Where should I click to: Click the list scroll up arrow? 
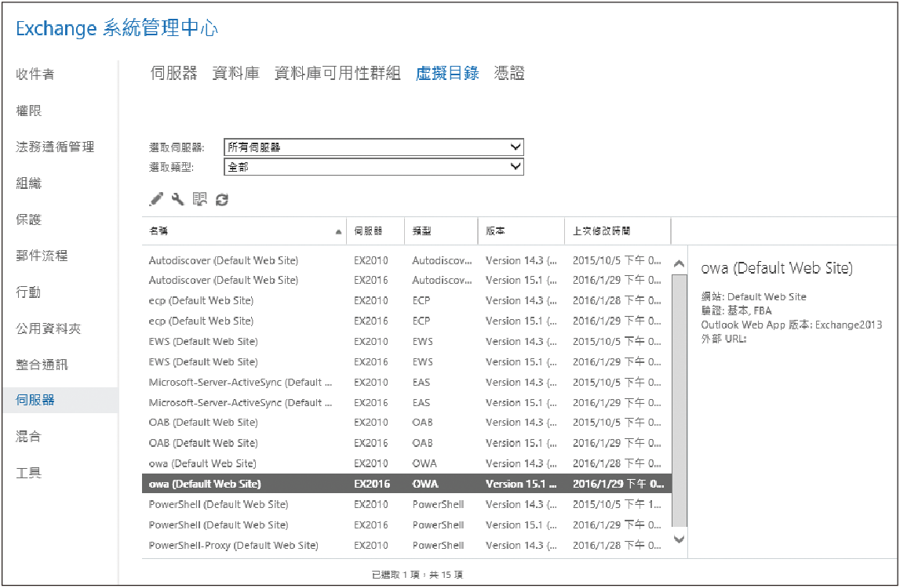click(x=679, y=264)
